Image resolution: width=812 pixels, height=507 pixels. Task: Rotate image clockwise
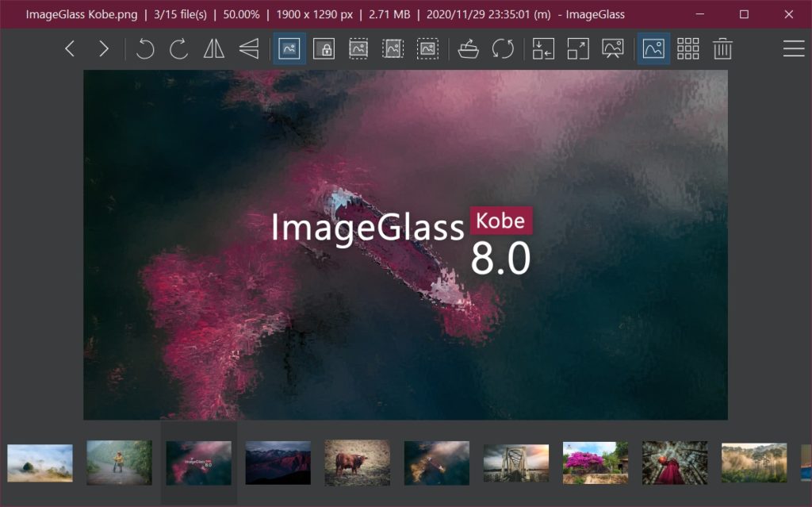[179, 48]
